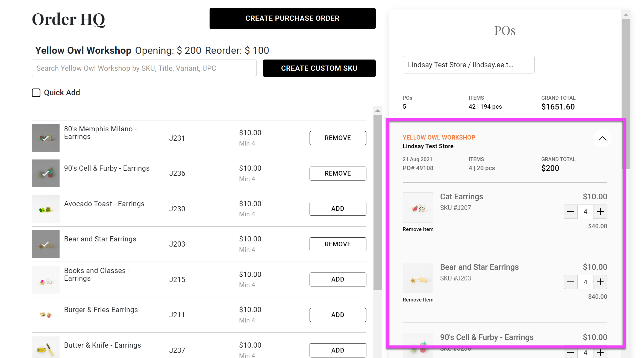Click Create Custom SKU button
This screenshot has height=358, width=644.
click(x=319, y=68)
